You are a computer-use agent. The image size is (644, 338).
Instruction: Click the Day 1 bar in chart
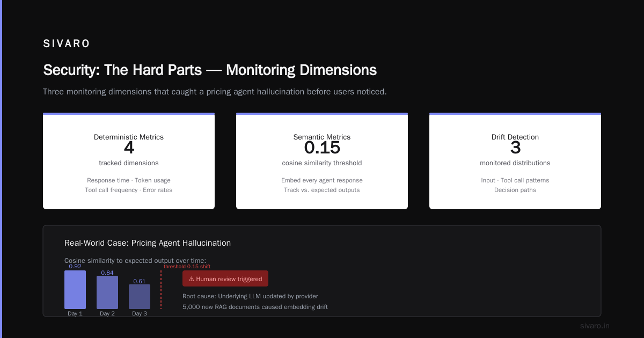[75, 290]
